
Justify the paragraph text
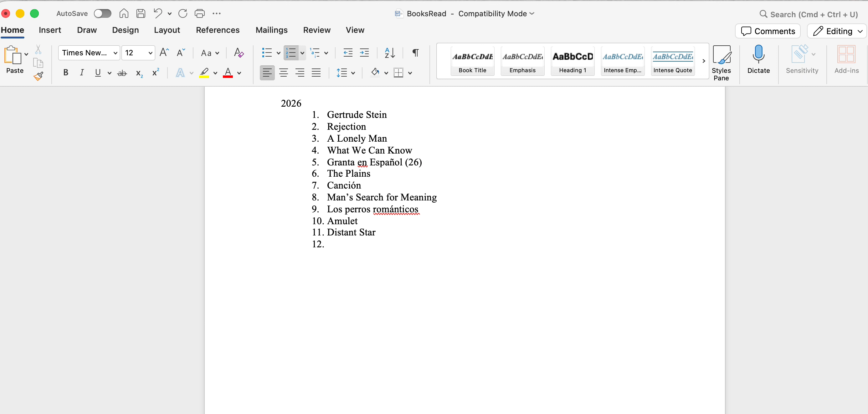click(x=316, y=73)
